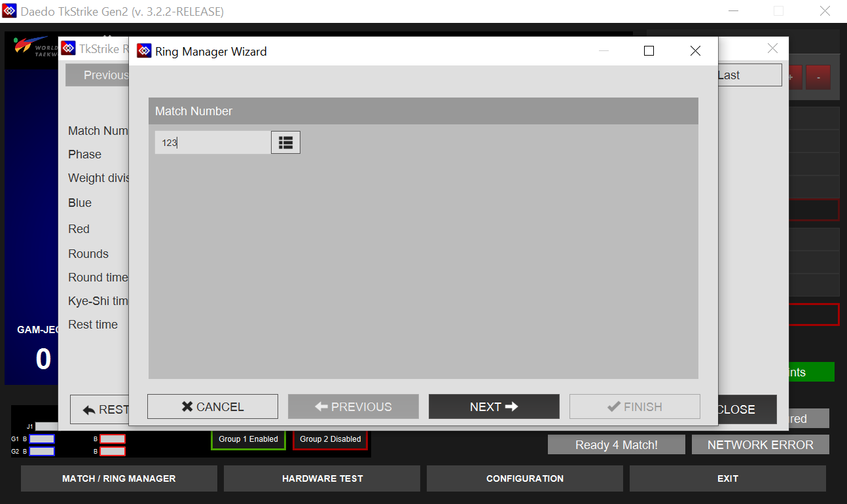Screen dimensions: 847x504
Task: Open HARDWARE TEST from the bottom bar
Action: click(322, 478)
